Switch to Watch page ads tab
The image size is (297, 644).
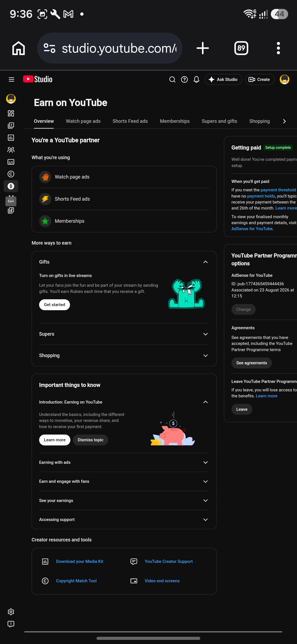click(x=83, y=121)
